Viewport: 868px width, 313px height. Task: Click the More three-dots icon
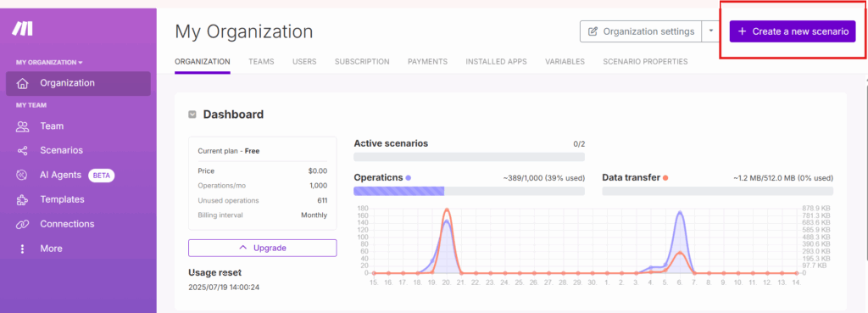[x=22, y=249]
